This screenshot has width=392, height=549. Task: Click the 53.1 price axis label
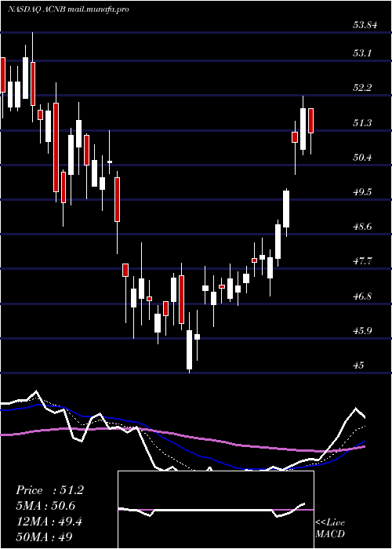pyautogui.click(x=362, y=53)
